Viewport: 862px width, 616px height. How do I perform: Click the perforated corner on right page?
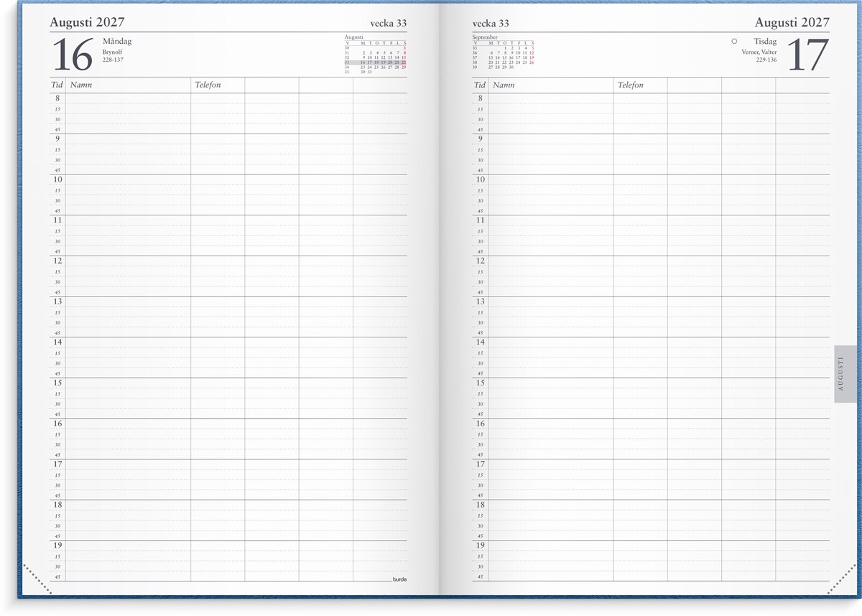coord(841,579)
